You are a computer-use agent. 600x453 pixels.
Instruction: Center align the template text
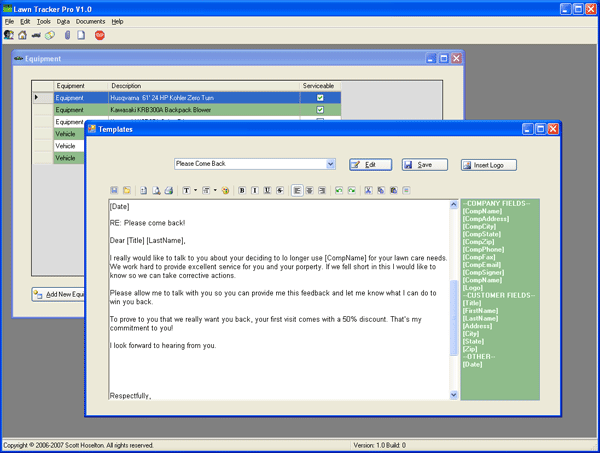(x=310, y=190)
